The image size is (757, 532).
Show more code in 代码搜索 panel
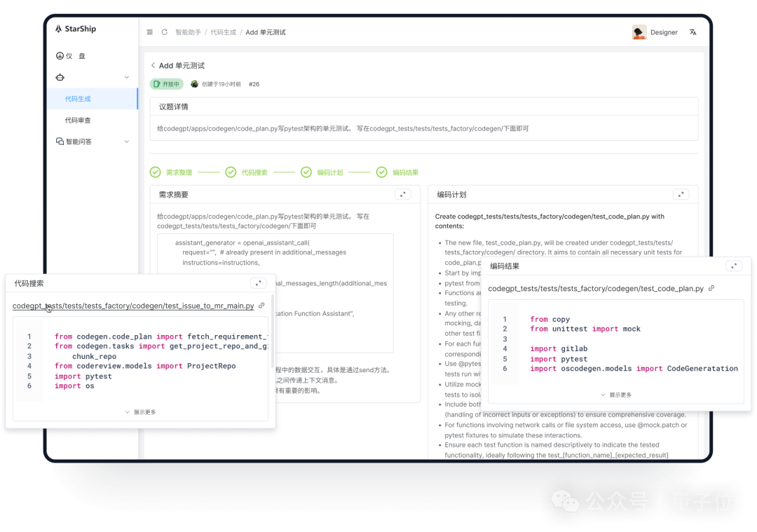tap(141, 412)
